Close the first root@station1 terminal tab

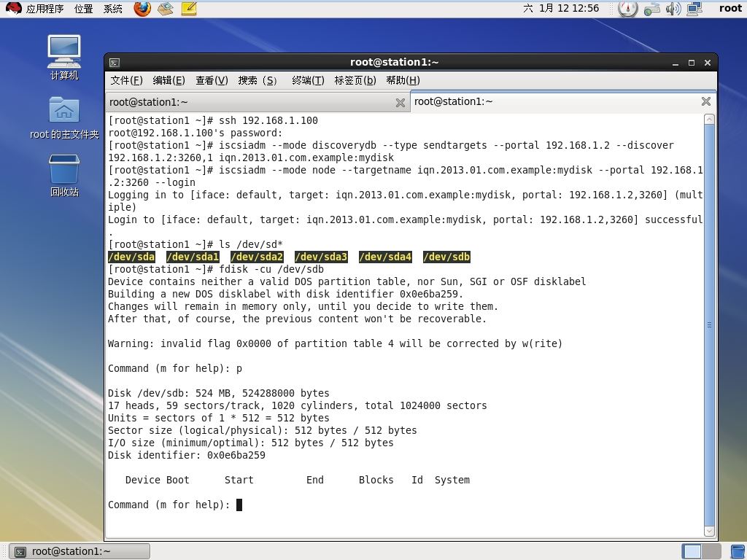click(x=400, y=102)
